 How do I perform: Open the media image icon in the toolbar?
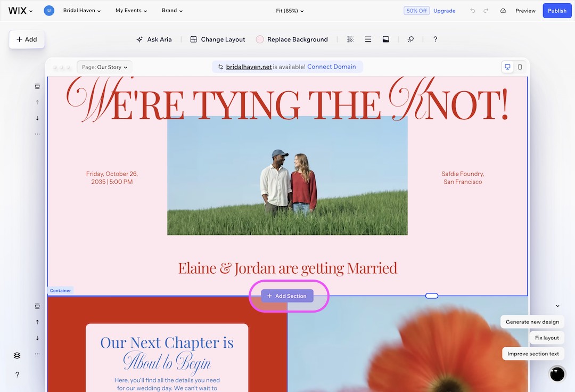point(385,39)
